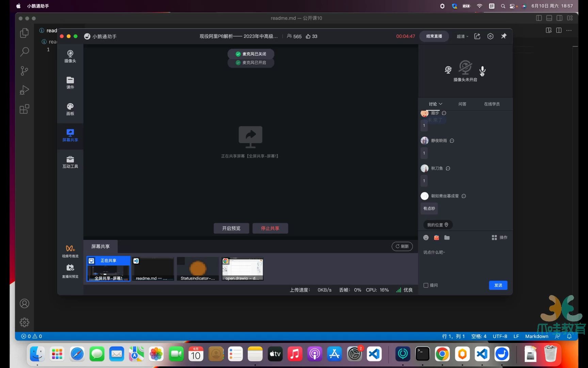Viewport: 588px width, 368px height.
Task: Select the open.drawio Chrome thumbnail
Action: (x=242, y=269)
